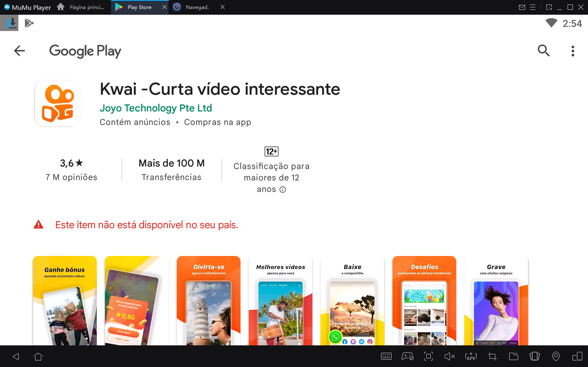Enable multi-window split mode
Screen dimensions: 588x367
(577, 356)
